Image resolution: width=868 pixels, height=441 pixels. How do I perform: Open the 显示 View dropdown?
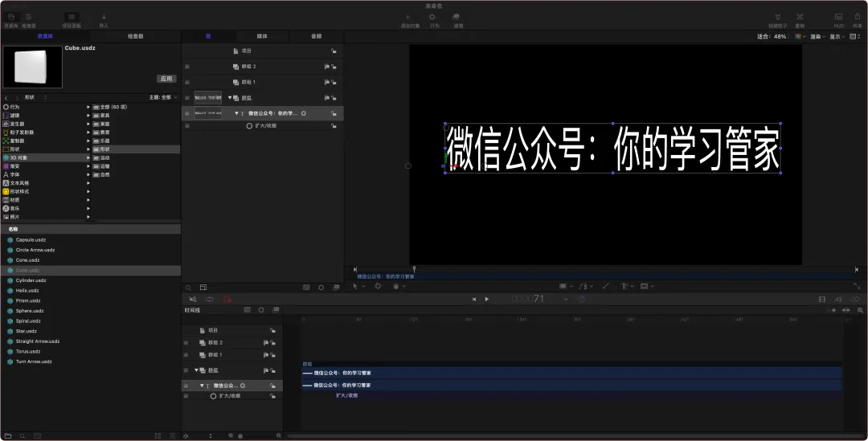point(837,36)
